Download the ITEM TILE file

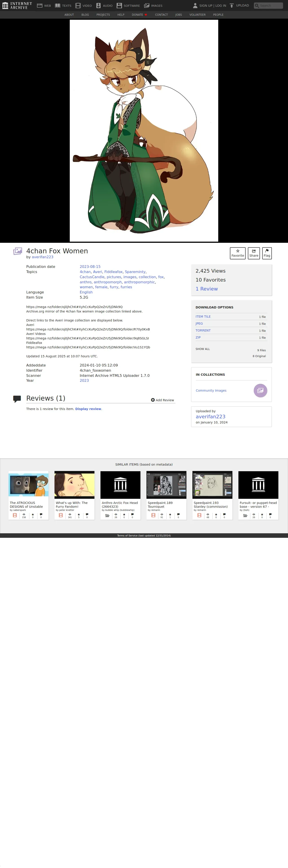[x=203, y=317]
